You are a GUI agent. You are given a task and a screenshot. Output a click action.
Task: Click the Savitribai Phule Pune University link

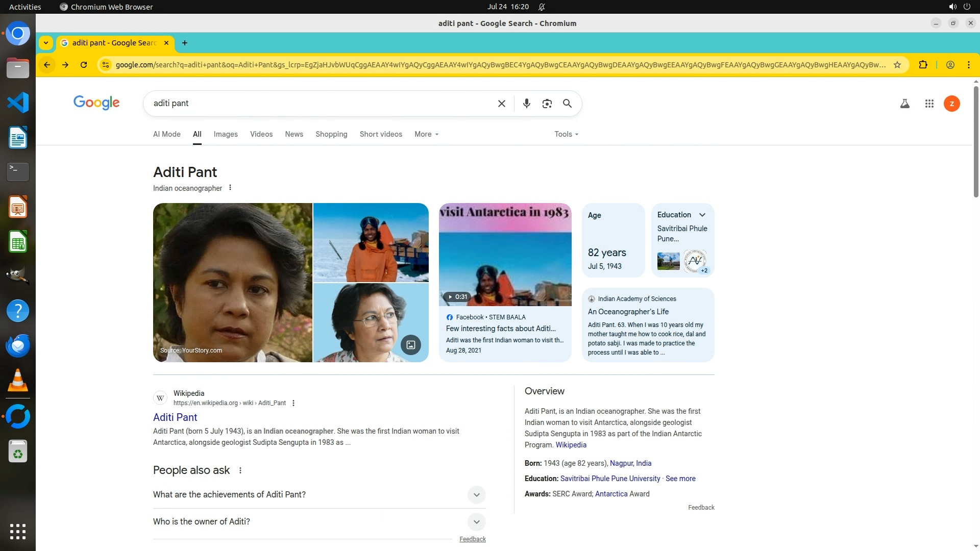point(610,479)
